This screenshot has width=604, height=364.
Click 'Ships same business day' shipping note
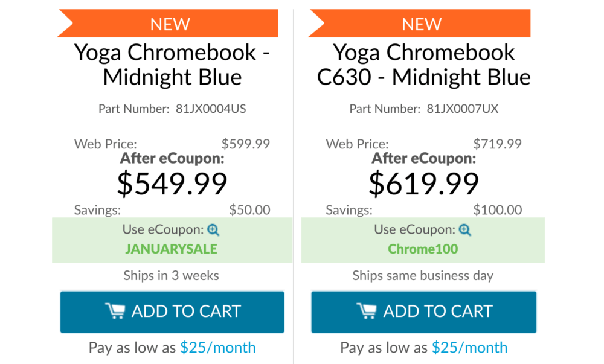[423, 275]
